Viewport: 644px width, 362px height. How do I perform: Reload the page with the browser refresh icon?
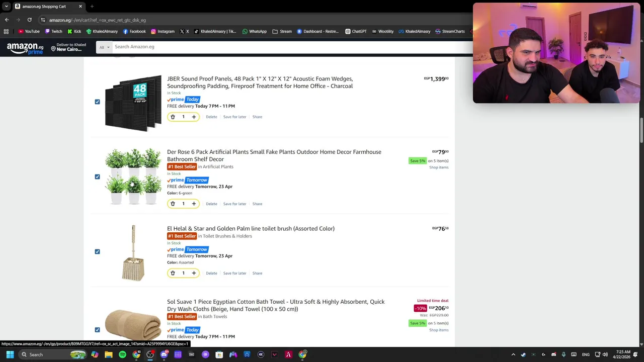click(29, 20)
